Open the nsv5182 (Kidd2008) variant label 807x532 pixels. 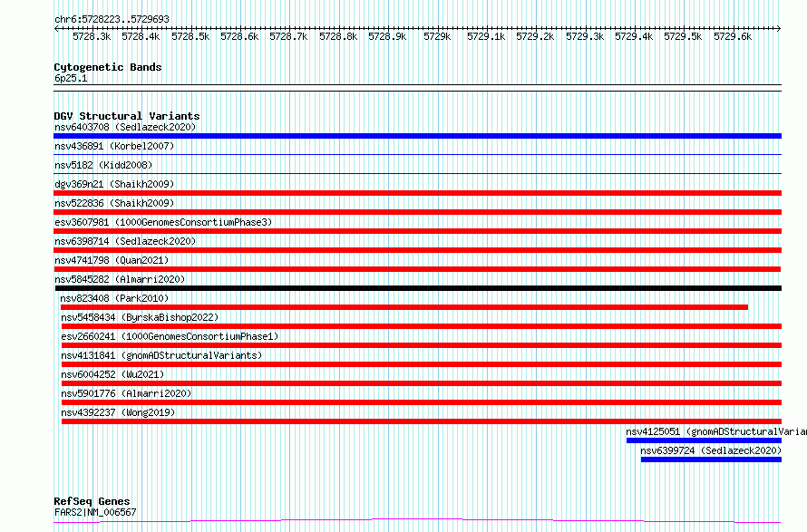click(x=103, y=165)
